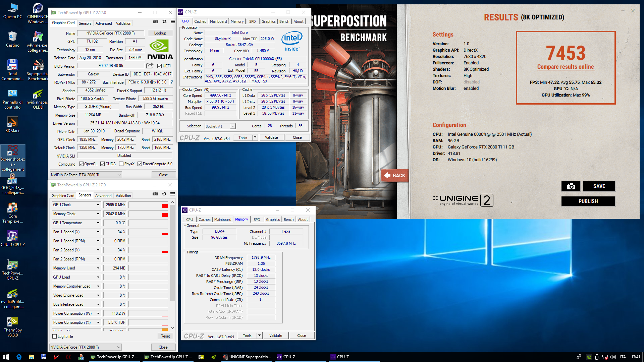Image resolution: width=644 pixels, height=362 pixels.
Task: Click camera icon in GPU-Z Sensors window
Action: 155,194
